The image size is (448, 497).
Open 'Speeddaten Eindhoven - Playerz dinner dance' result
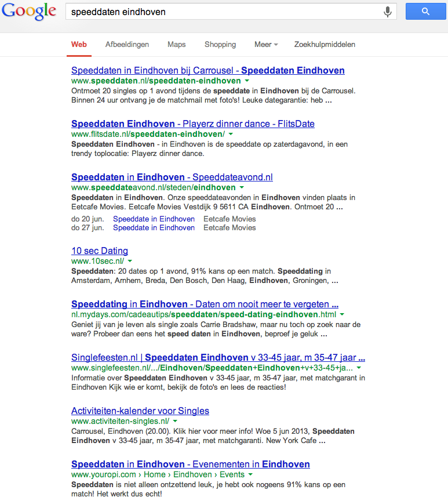pos(193,124)
